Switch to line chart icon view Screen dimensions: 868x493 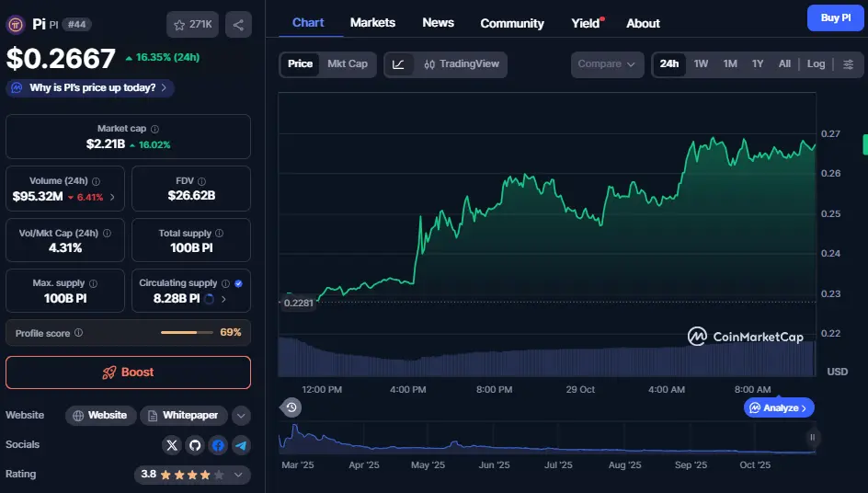pos(398,64)
